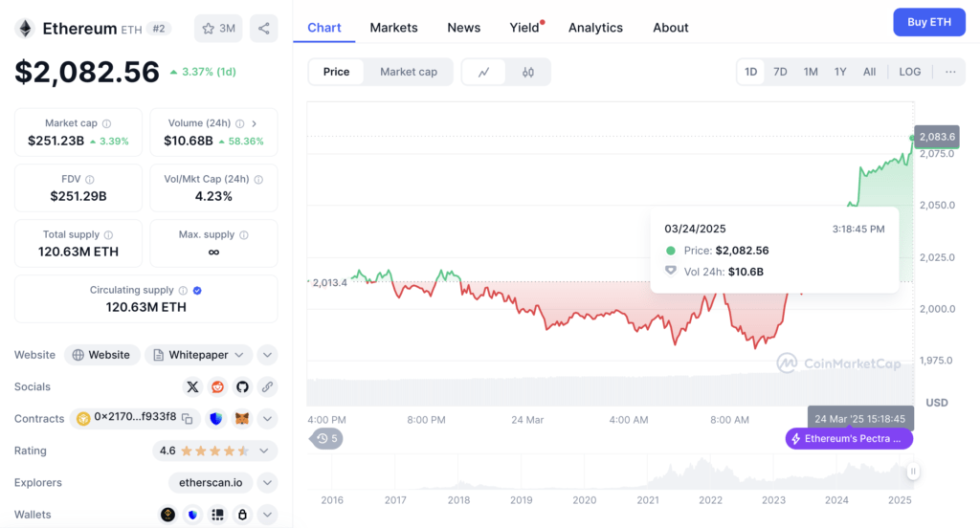Screen dimensions: 980x528
Task: Open the About tab
Action: 671,28
